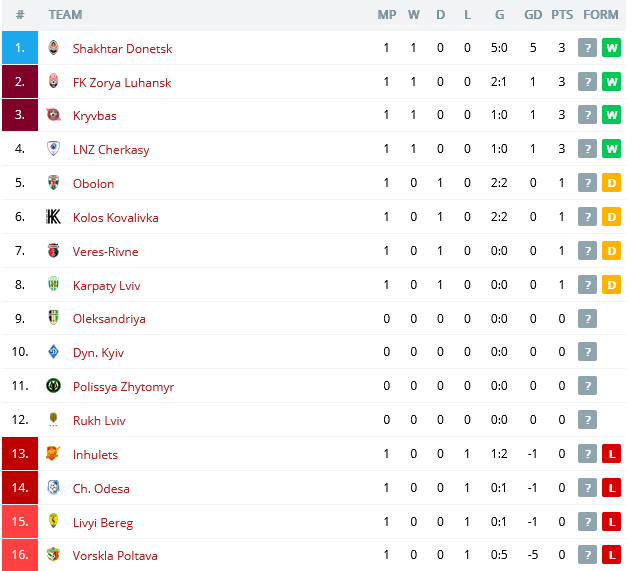This screenshot has width=631, height=571.
Task: Open the Kryvbas team link
Action: coord(95,116)
